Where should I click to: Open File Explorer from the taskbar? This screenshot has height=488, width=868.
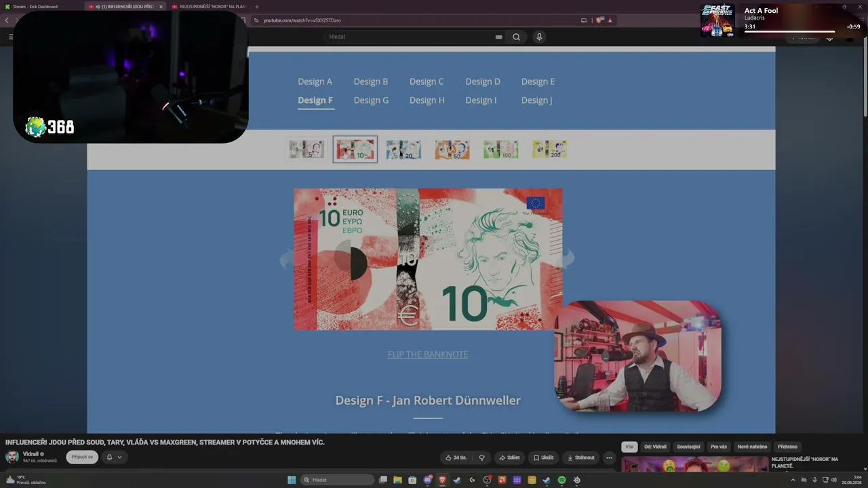398,480
